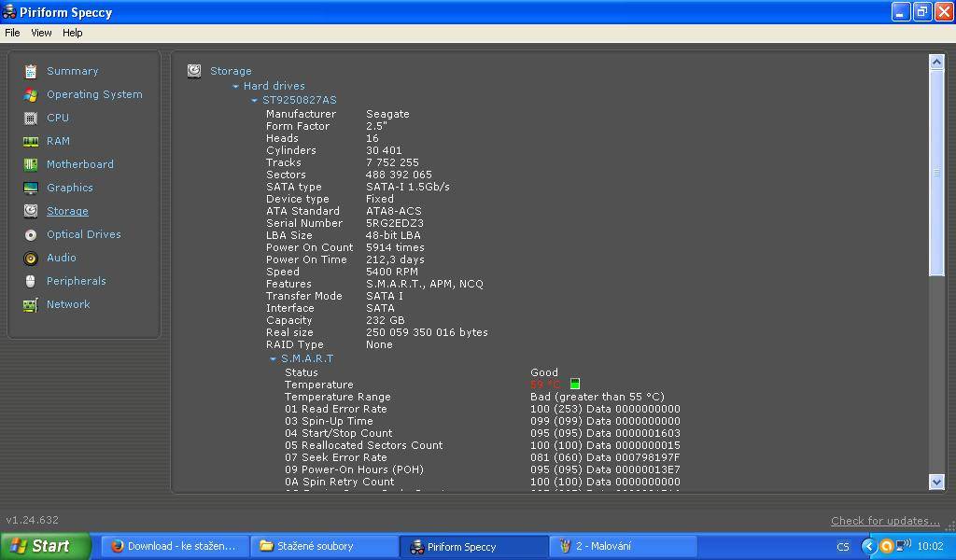The image size is (956, 560).
Task: Show the CPU section
Action: click(x=58, y=118)
